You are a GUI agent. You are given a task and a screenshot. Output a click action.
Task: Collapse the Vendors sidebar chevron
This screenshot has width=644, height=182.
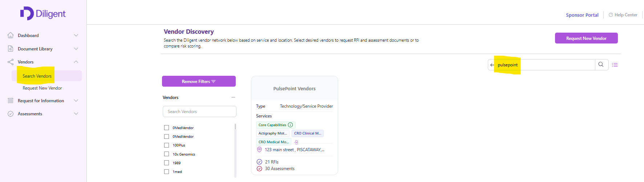coord(76,62)
